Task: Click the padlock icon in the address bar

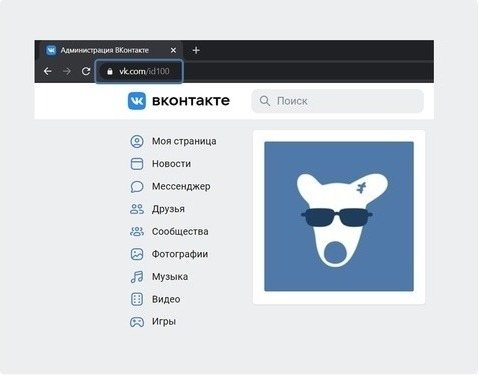Action: tap(110, 71)
